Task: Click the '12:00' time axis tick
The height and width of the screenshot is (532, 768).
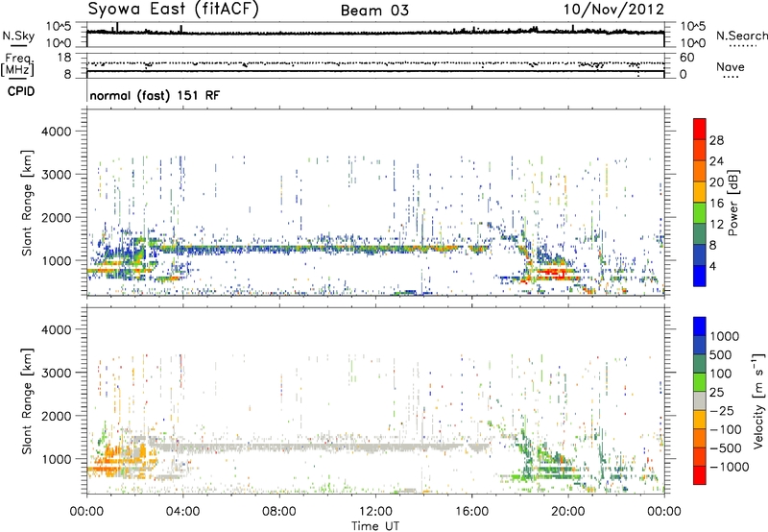Action: 375,512
